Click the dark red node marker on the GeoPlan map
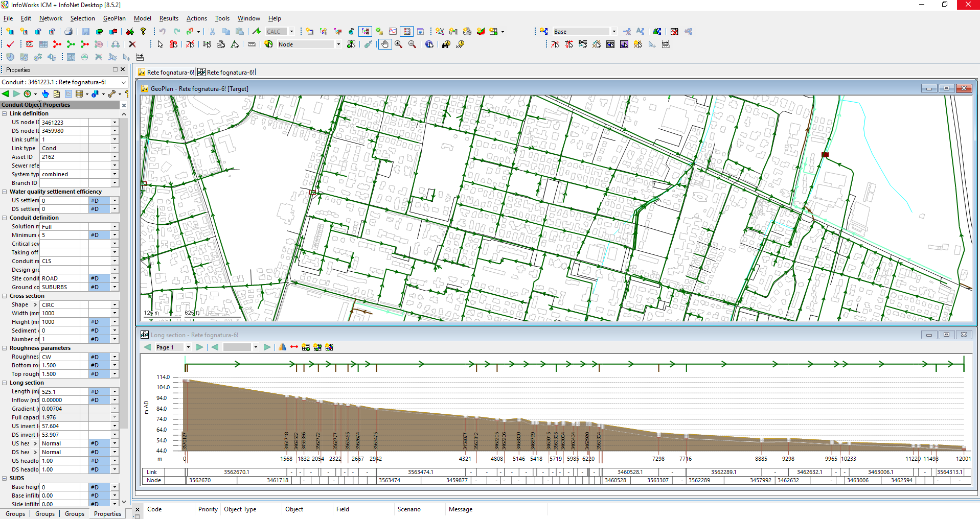The width and height of the screenshot is (980, 519). click(825, 154)
